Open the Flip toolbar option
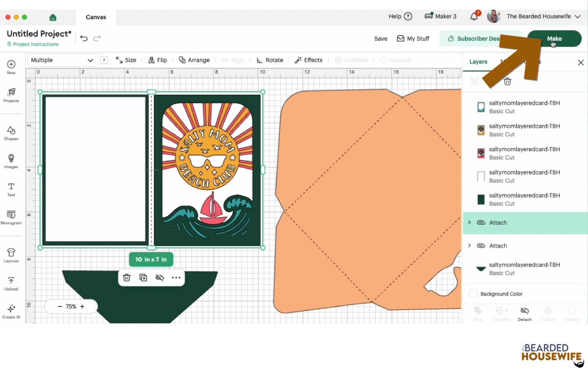The height and width of the screenshot is (374, 588). [158, 60]
